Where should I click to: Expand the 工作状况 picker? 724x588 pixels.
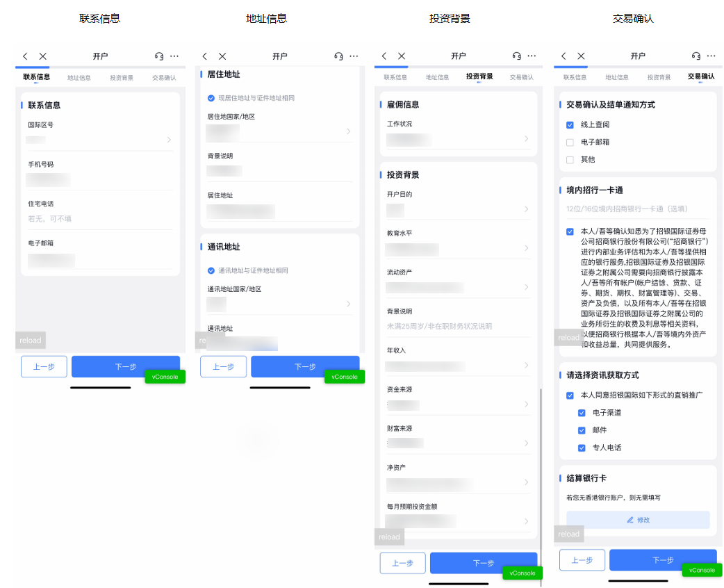[x=459, y=139]
